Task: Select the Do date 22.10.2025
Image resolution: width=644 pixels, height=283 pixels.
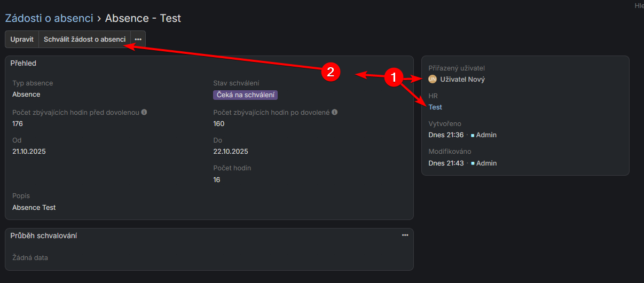Action: click(x=230, y=152)
